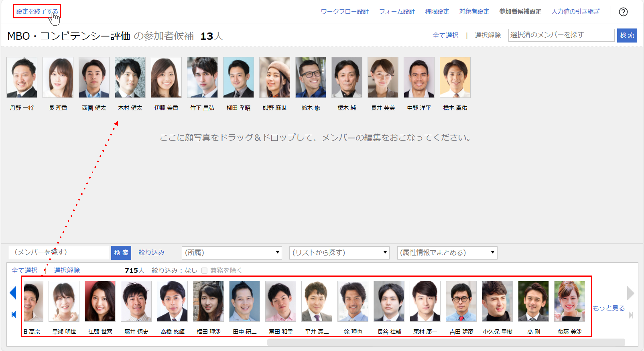Image resolution: width=644 pixels, height=351 pixels.
Task: Click the 設定を終了する link
Action: (37, 11)
